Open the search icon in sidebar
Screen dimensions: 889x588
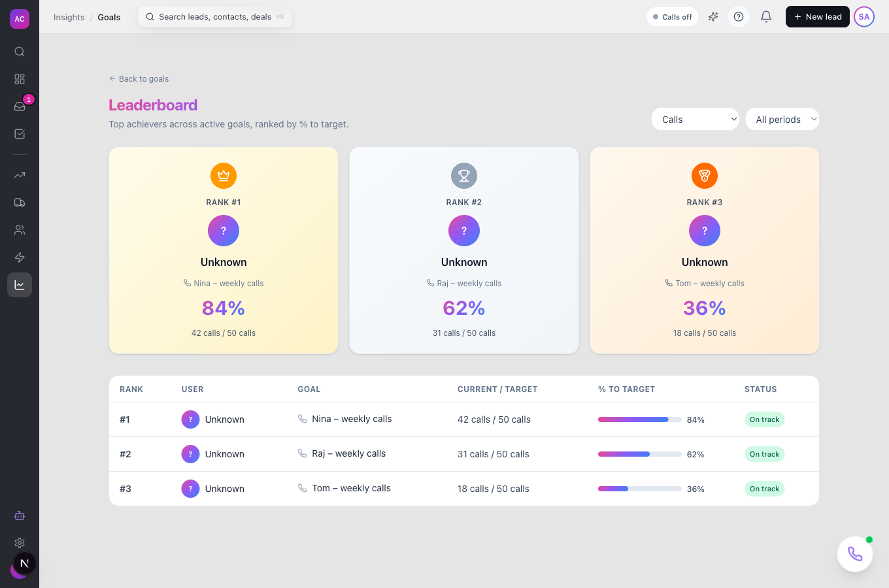(20, 52)
